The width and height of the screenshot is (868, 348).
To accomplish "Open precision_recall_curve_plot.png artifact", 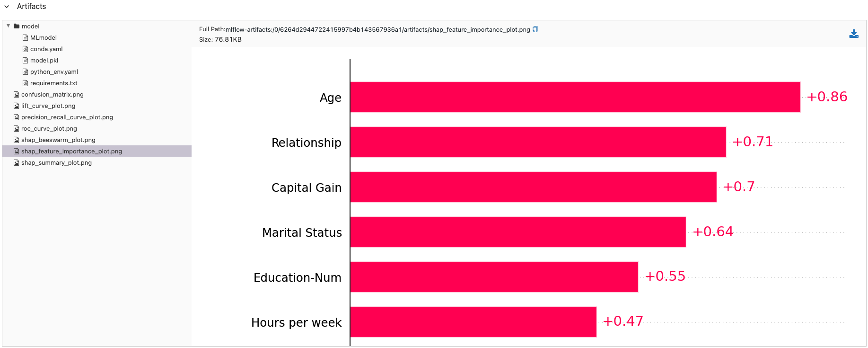I will click(67, 117).
